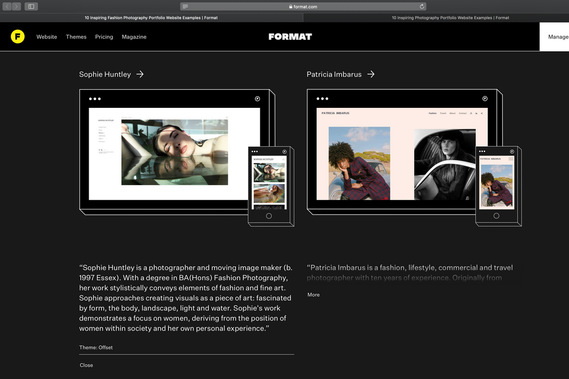Viewport: 569px width, 379px height.
Task: Switch to the Fashion Photography Portfolio tab
Action: tap(151, 17)
